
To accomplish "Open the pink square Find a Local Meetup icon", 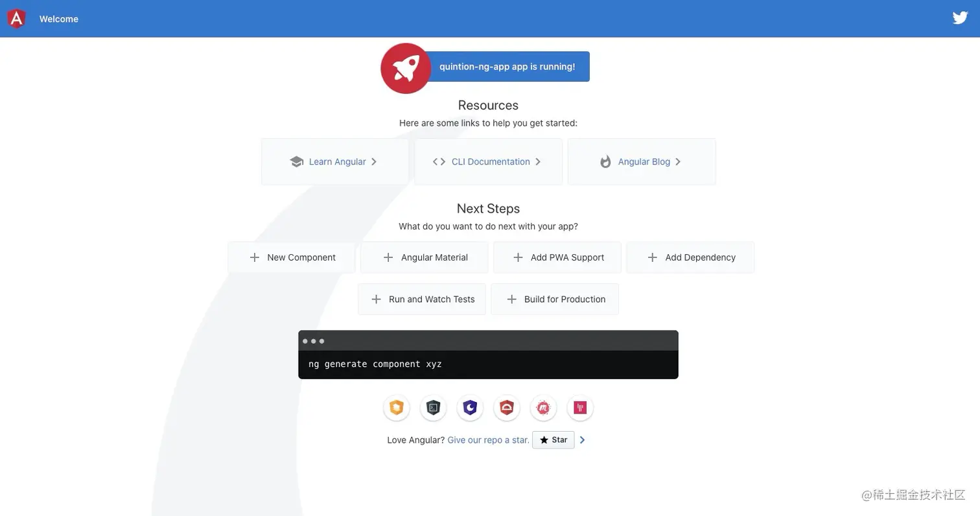I will tap(580, 408).
